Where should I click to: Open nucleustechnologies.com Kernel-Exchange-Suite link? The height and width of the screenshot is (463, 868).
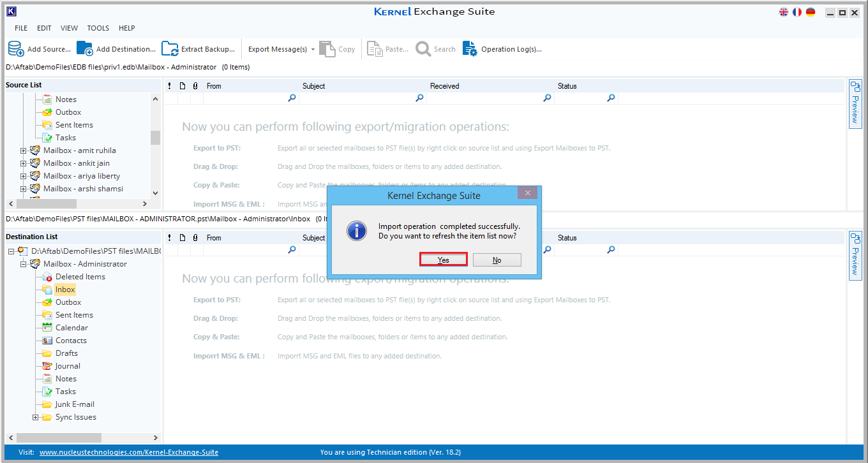click(129, 452)
